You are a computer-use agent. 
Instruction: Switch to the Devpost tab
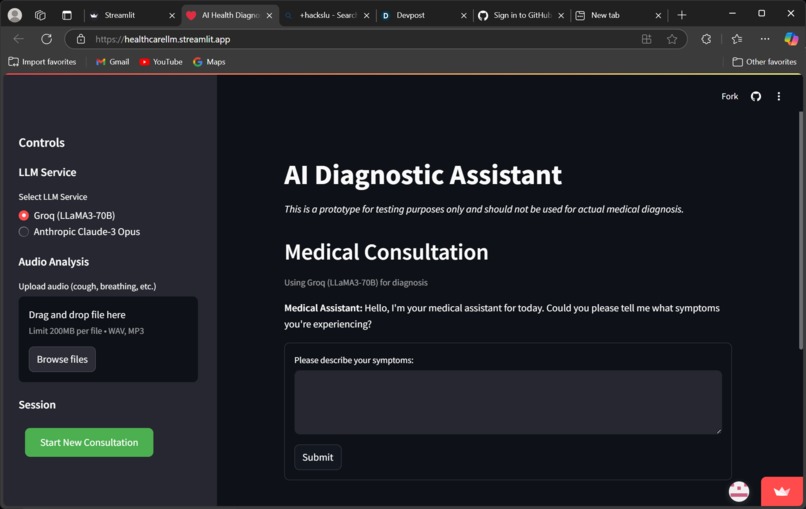[x=425, y=15]
